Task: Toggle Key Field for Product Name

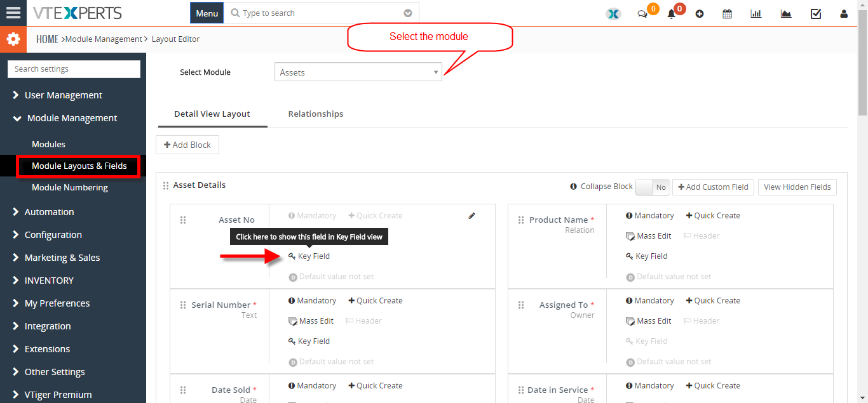Action: (x=646, y=256)
